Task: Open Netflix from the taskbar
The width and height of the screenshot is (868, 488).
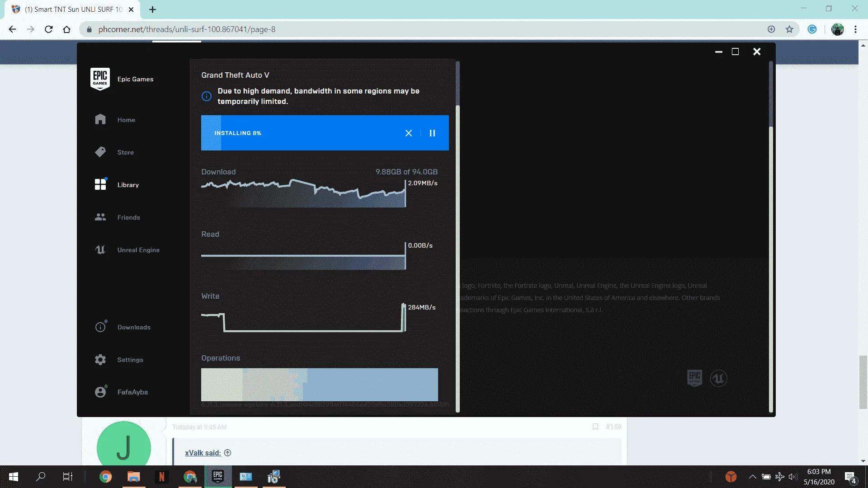Action: coord(161,477)
